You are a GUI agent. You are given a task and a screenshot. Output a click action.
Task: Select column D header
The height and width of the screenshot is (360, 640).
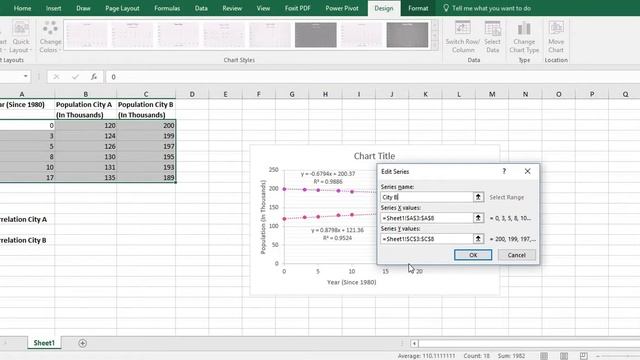click(x=192, y=94)
